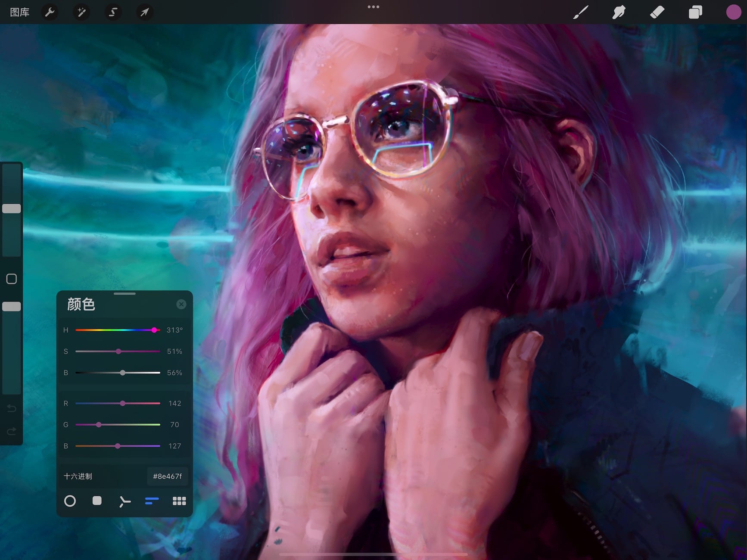Click the Undo arrow on sidebar
Viewport: 747px width, 560px height.
tap(12, 408)
